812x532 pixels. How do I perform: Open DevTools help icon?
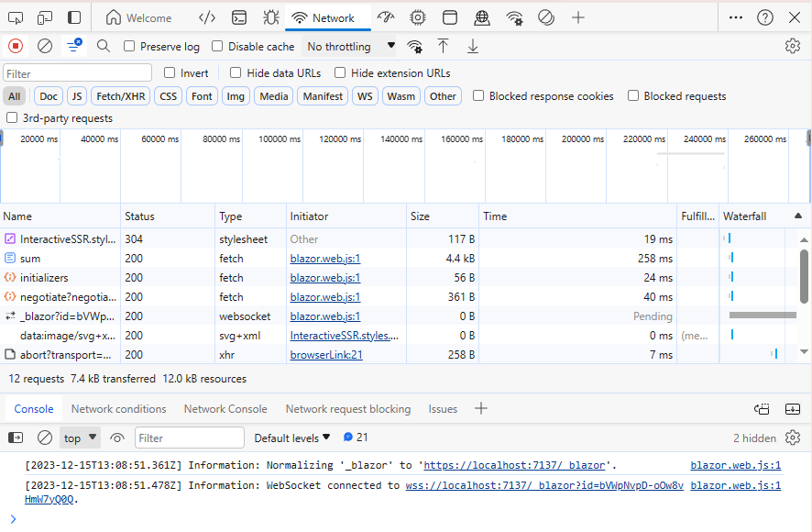coord(765,18)
